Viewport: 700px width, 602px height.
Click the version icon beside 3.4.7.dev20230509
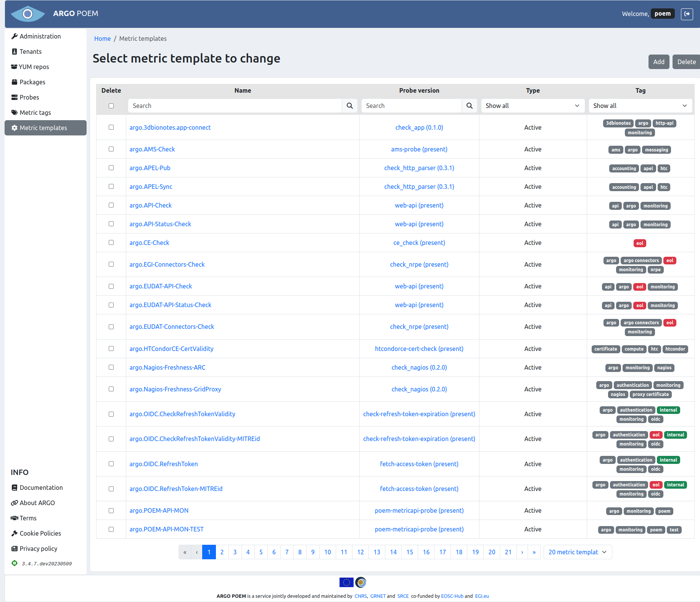point(14,563)
